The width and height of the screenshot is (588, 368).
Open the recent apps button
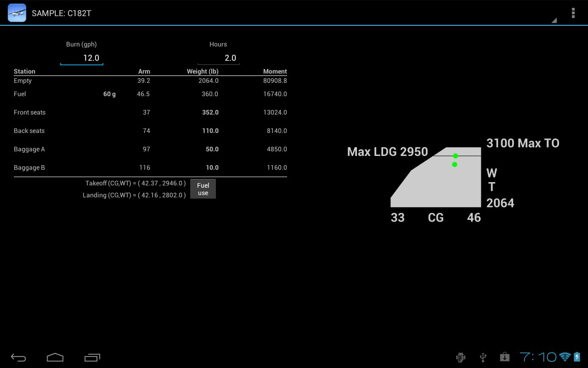click(92, 357)
